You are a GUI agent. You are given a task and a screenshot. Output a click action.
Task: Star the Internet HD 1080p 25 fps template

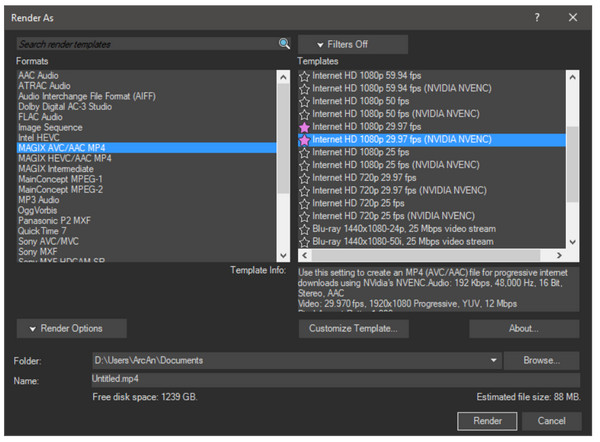[x=304, y=153]
